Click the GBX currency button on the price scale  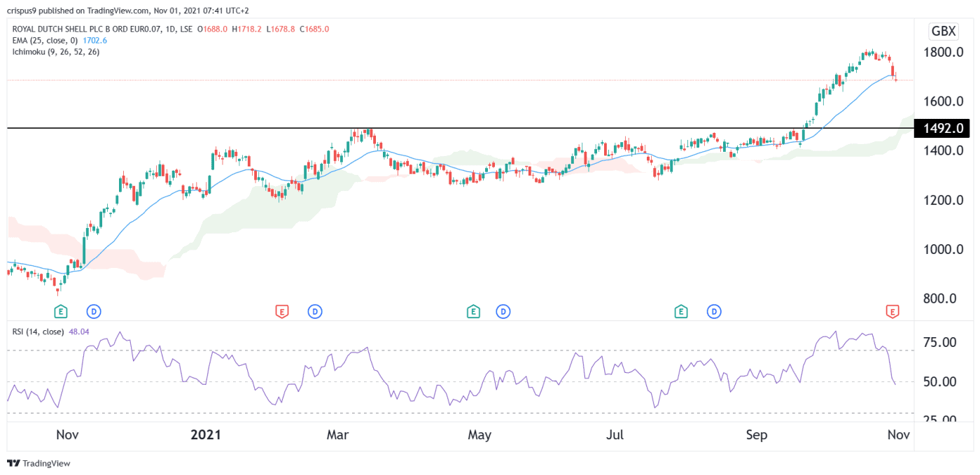942,31
